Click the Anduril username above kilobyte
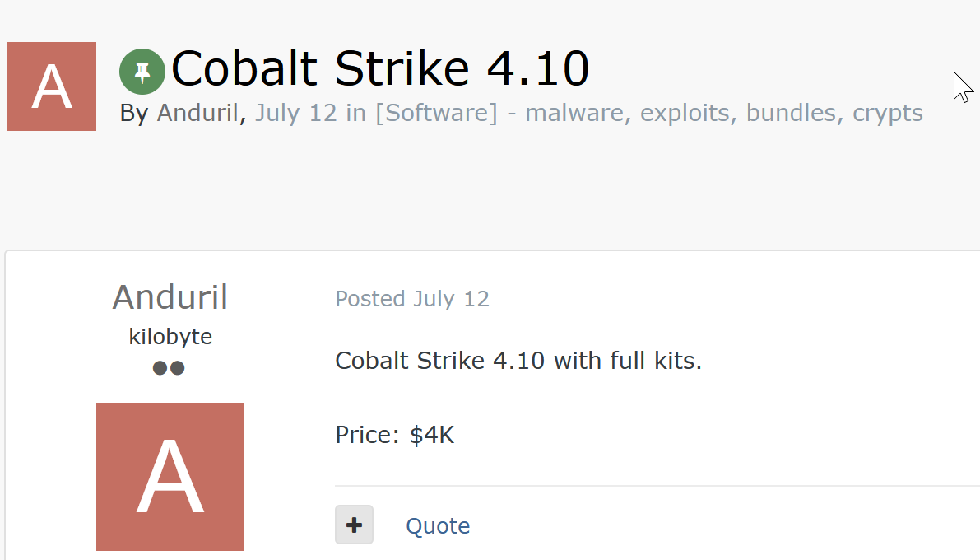 [170, 297]
